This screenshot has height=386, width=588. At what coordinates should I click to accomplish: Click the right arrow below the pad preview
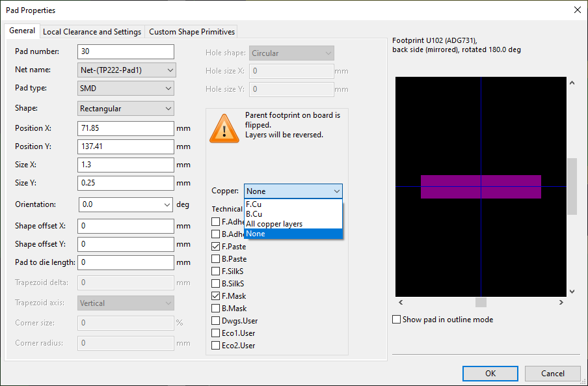(x=561, y=302)
